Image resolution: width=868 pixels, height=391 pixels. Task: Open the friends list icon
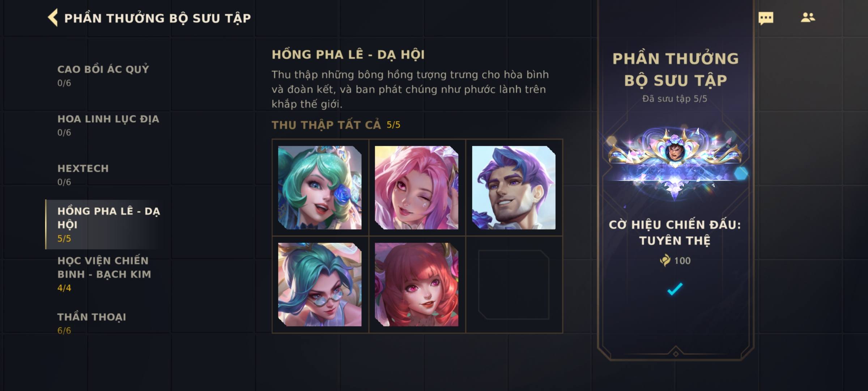tap(808, 17)
